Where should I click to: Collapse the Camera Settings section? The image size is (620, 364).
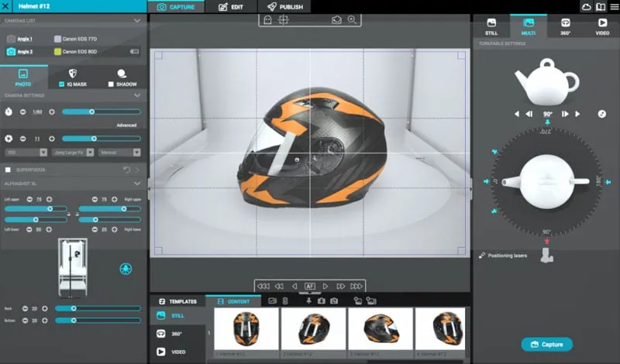click(137, 95)
